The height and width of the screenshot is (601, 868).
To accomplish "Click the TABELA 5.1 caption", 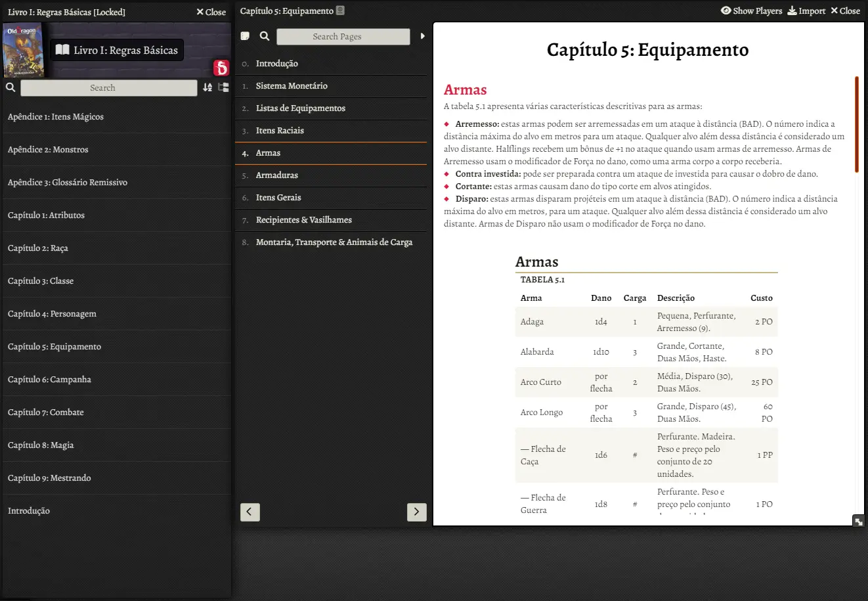I will [x=542, y=280].
